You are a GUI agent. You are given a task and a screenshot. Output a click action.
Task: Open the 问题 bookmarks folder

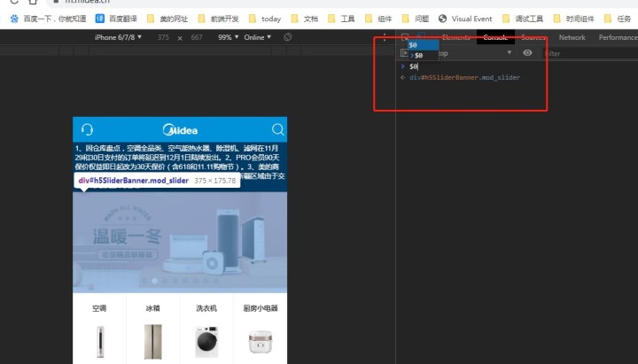[x=415, y=19]
